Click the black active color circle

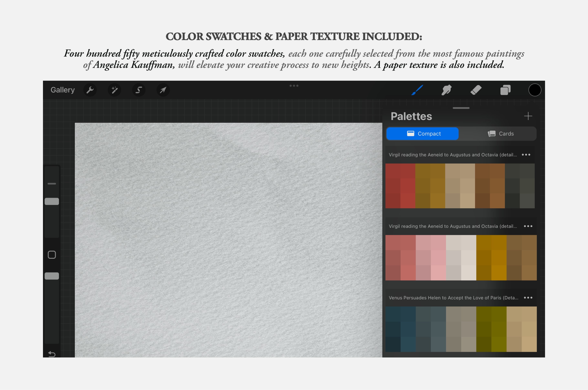click(535, 90)
